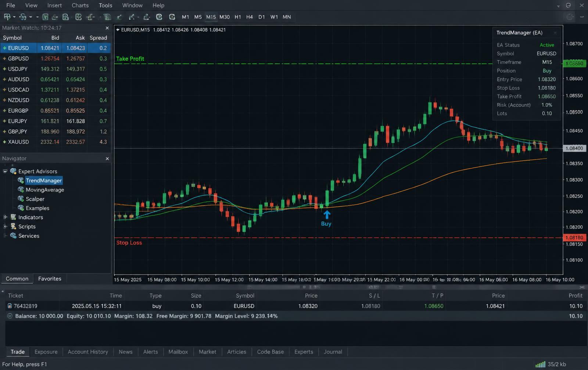
Task: Open the Charts menu
Action: point(80,6)
